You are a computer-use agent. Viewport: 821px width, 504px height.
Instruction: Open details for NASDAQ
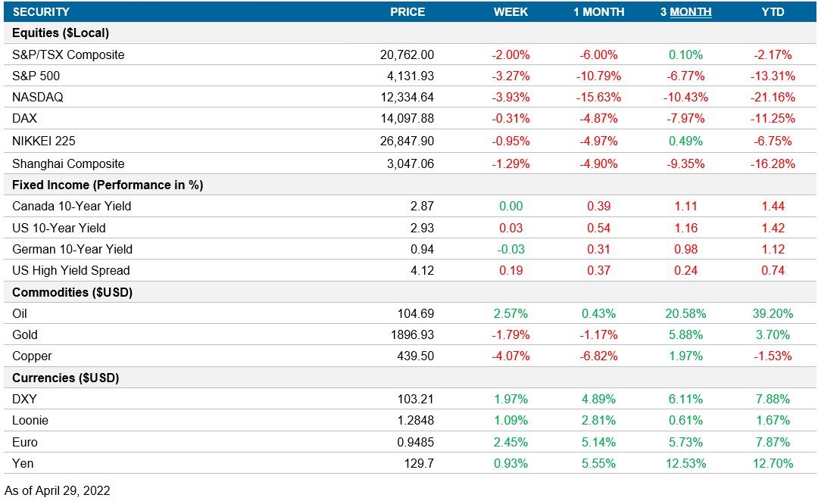pyautogui.click(x=39, y=97)
